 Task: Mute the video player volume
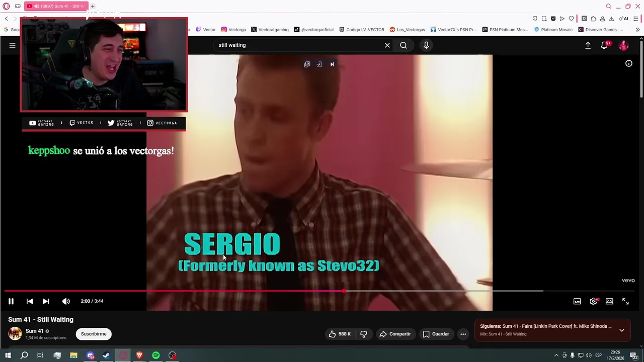(x=66, y=301)
